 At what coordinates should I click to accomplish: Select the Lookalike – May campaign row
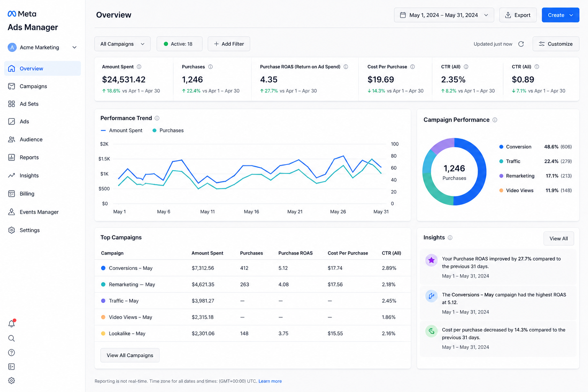253,333
